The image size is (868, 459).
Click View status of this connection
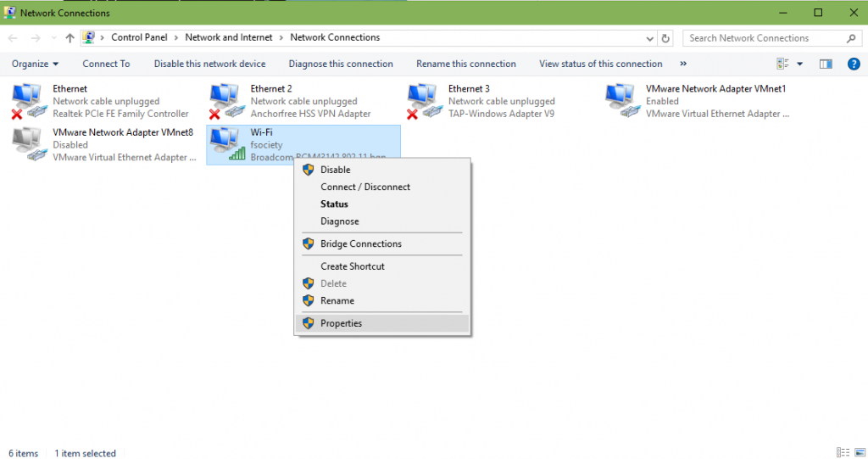coord(601,64)
